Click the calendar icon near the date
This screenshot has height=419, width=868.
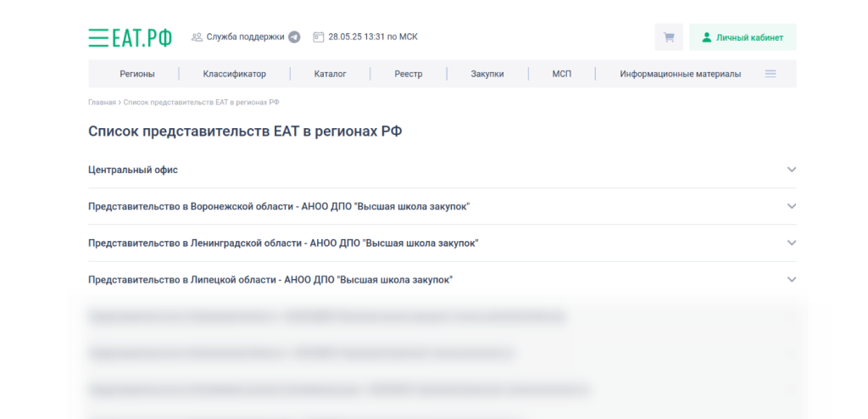click(319, 37)
